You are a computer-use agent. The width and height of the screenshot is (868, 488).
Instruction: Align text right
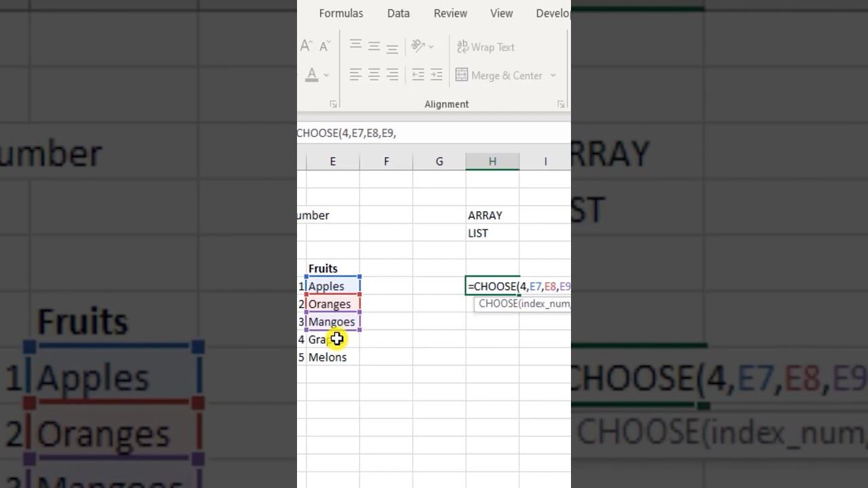(392, 75)
